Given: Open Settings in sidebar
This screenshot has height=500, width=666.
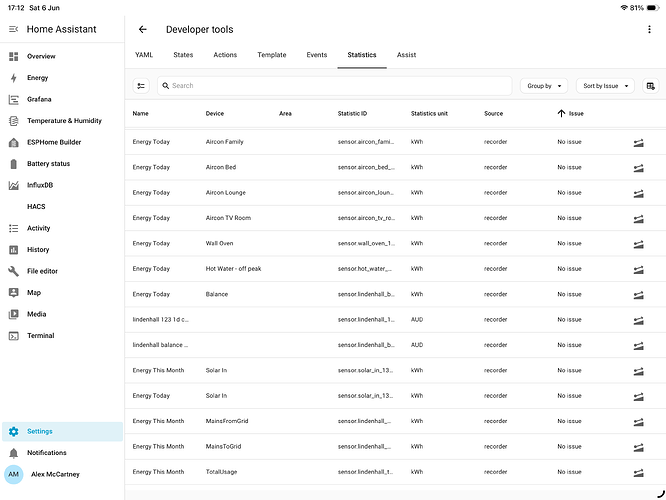Looking at the screenshot, I should pos(62,432).
